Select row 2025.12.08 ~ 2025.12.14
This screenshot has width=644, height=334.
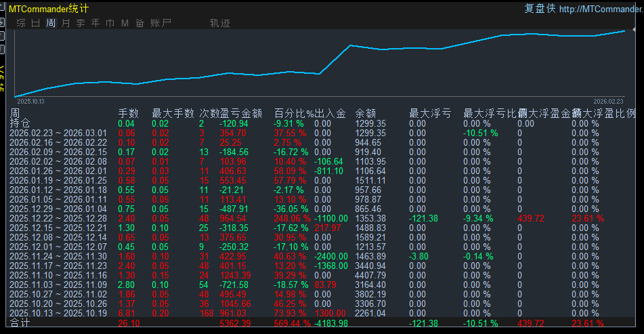[x=58, y=237]
